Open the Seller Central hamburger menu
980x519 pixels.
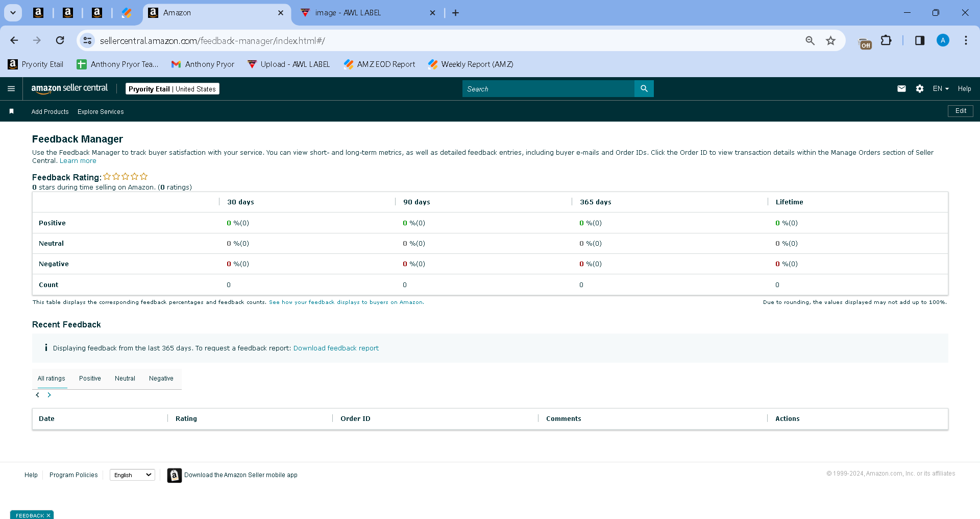pyautogui.click(x=11, y=89)
